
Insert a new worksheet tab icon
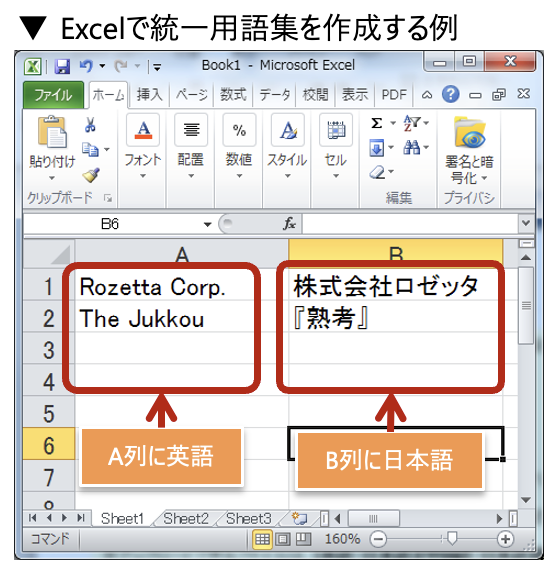pyautogui.click(x=300, y=518)
